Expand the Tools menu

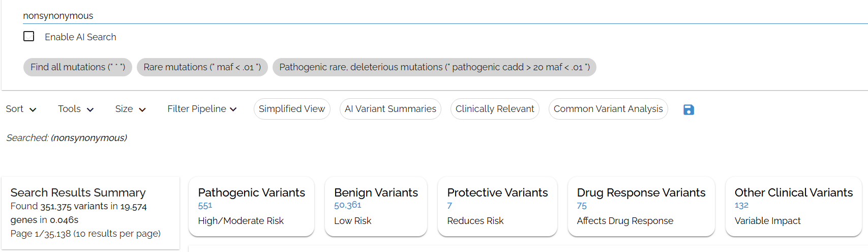pyautogui.click(x=76, y=109)
